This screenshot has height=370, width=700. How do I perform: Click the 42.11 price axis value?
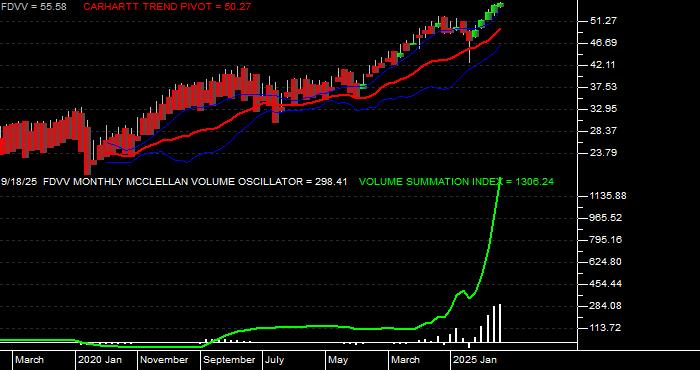[602, 65]
